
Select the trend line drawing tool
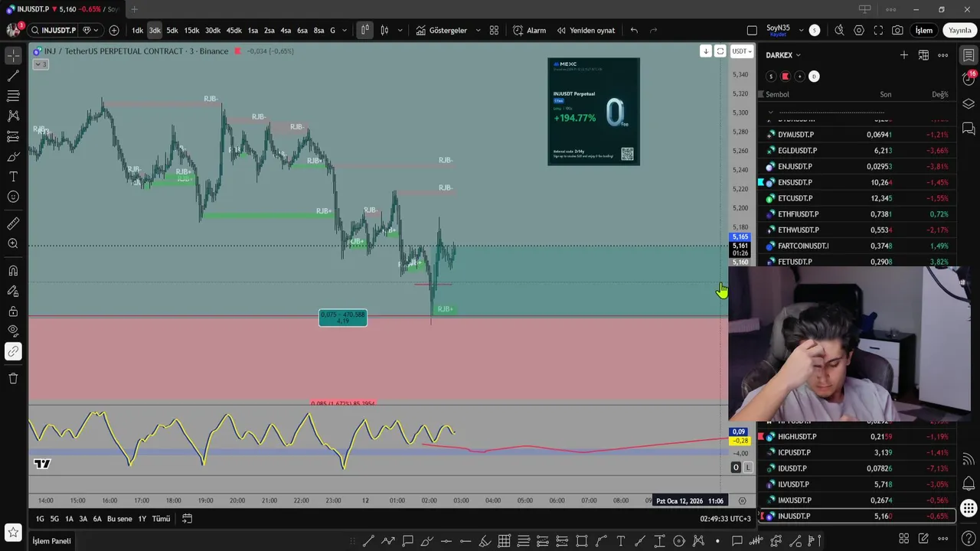pyautogui.click(x=13, y=77)
